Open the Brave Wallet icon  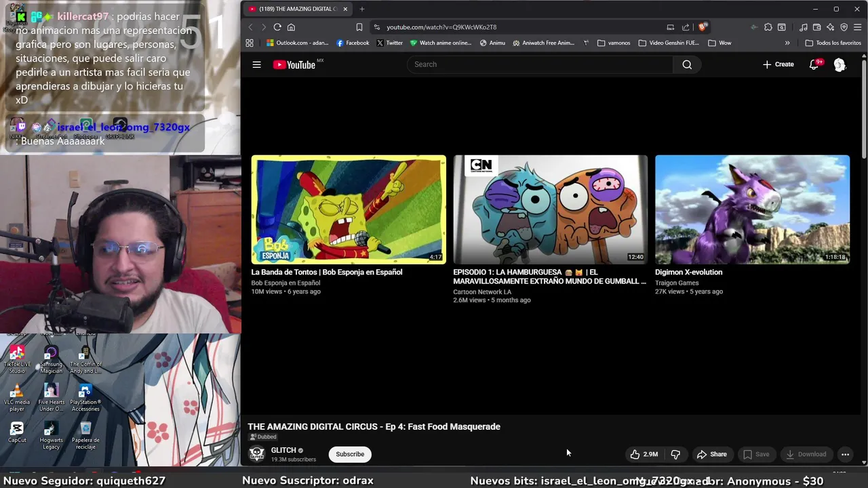click(817, 27)
